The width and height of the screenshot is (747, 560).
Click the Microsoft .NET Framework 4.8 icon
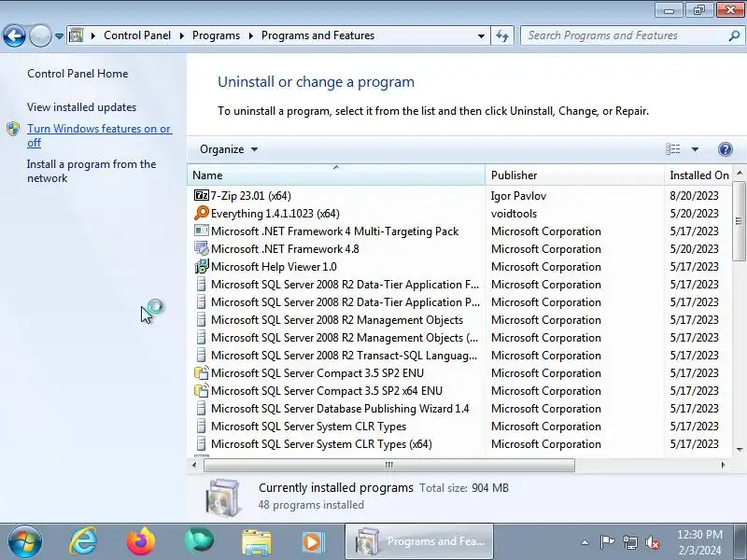click(202, 248)
